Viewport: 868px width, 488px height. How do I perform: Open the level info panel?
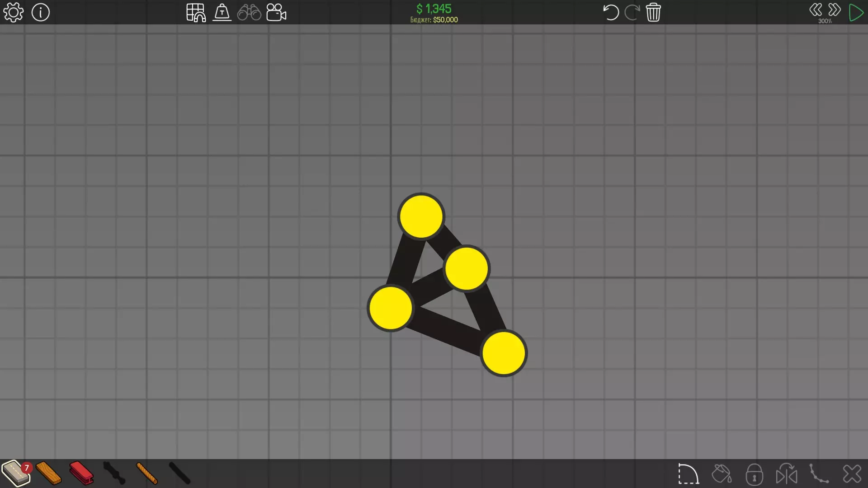pos(41,12)
